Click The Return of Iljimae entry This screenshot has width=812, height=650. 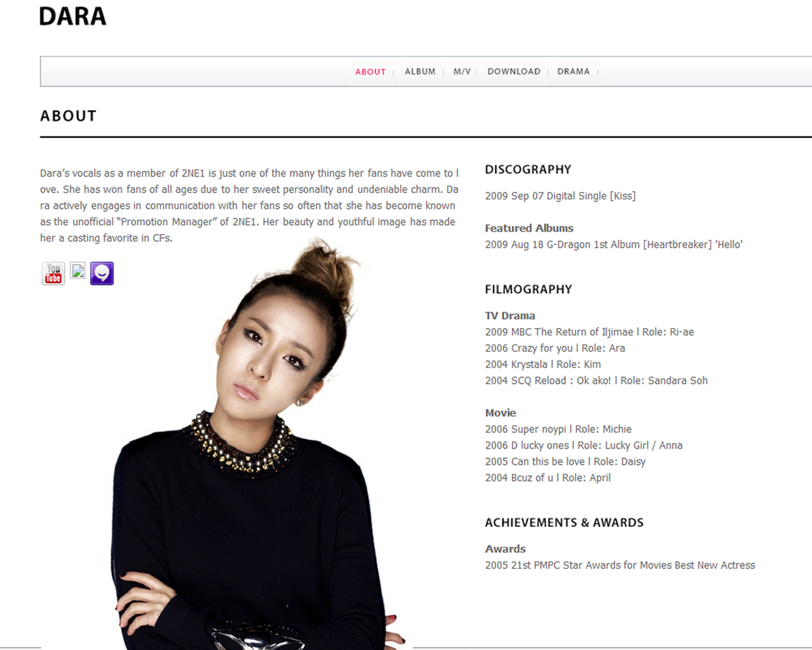(x=589, y=332)
